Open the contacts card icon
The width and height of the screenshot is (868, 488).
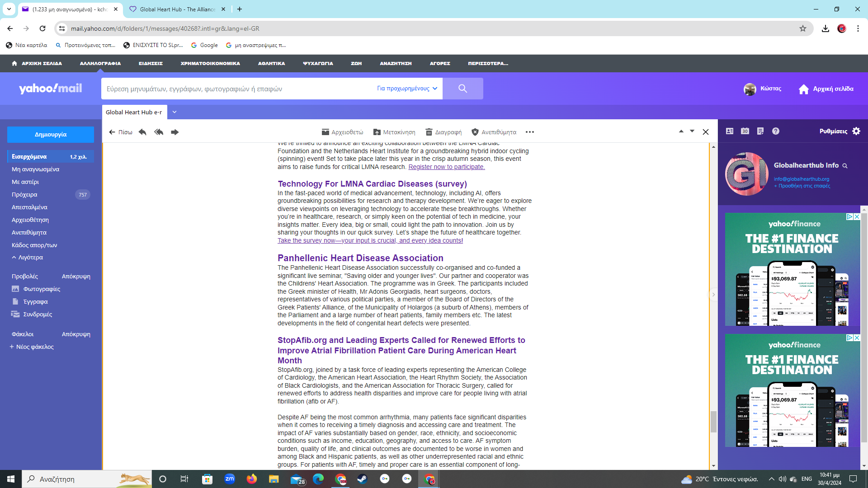click(x=730, y=131)
